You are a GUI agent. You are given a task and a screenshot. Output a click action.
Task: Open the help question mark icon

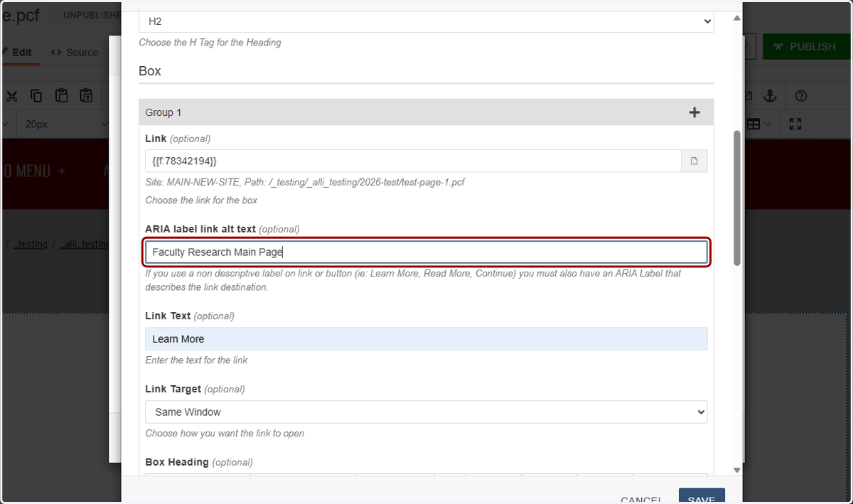point(801,96)
